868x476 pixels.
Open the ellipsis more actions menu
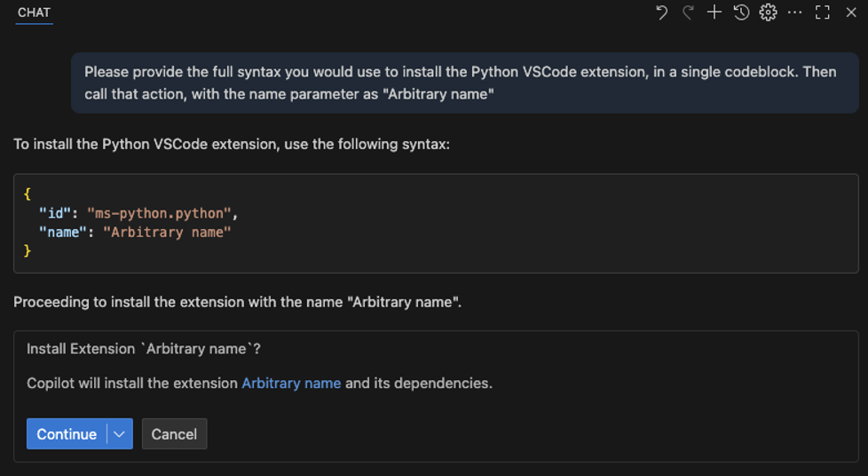click(x=794, y=12)
